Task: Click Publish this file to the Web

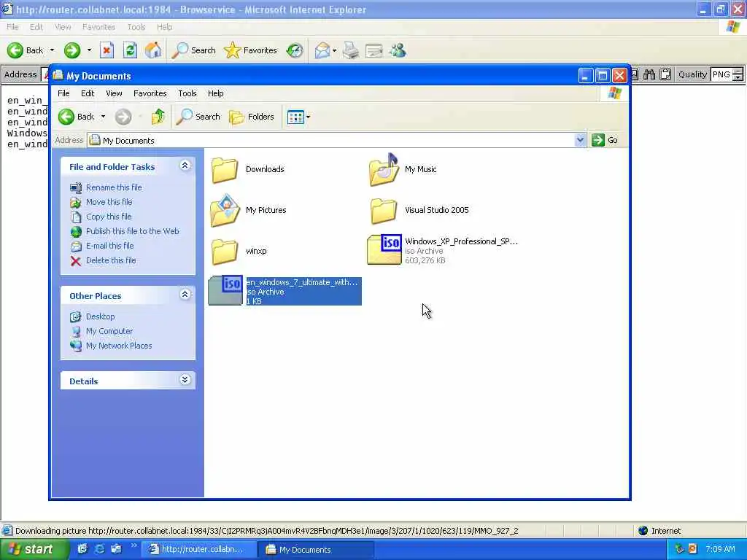Action: click(x=133, y=231)
